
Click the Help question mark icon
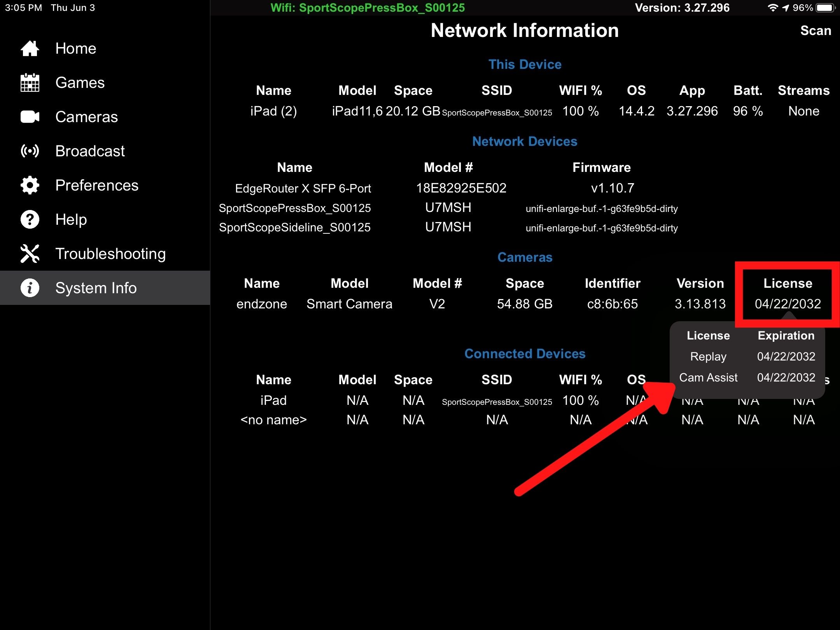(x=30, y=219)
